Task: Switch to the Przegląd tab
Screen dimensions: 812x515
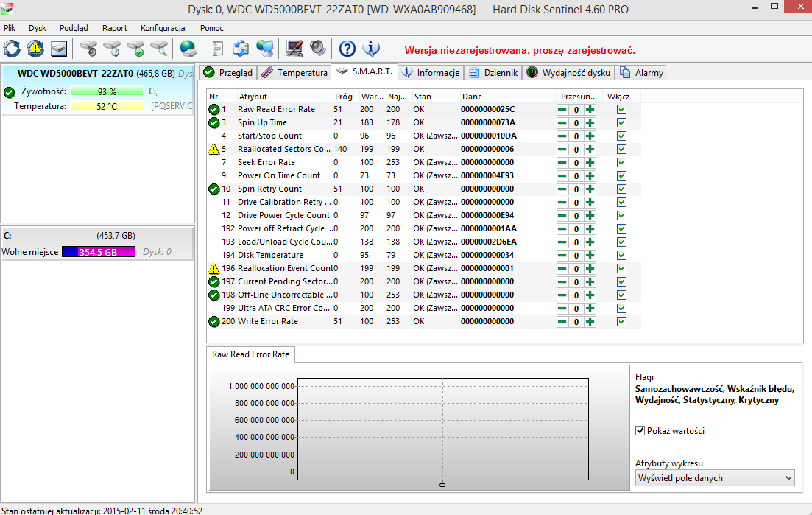Action: (228, 72)
